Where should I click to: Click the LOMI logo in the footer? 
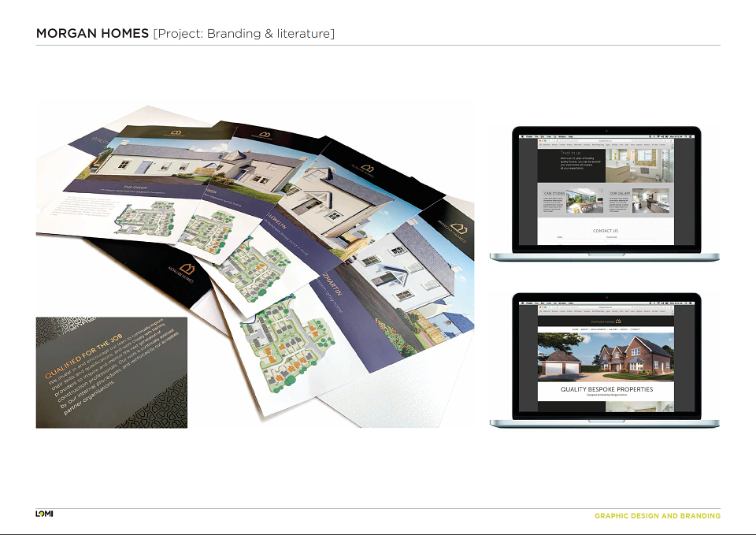click(x=44, y=514)
